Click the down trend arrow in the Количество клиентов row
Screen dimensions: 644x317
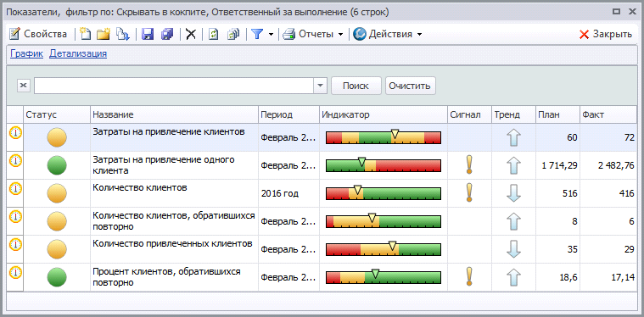click(513, 193)
